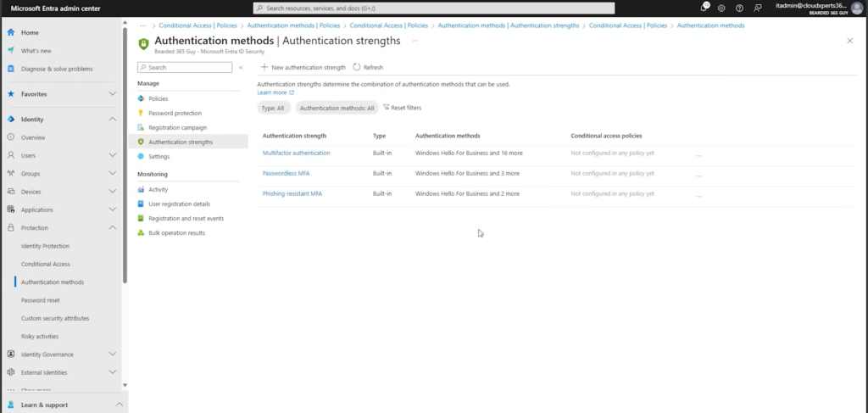The image size is (868, 413).
Task: Click the External Identities icon
Action: [10, 372]
